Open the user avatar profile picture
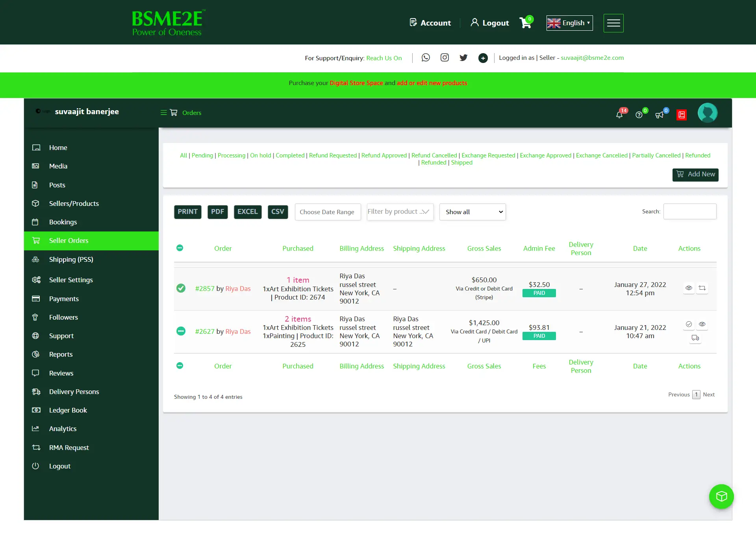756x533 pixels. (708, 113)
